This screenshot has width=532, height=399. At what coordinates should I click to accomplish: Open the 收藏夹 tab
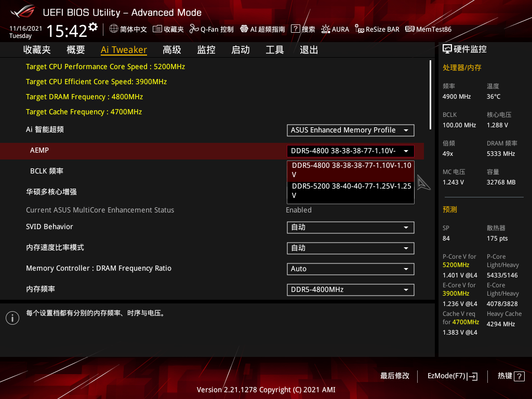(x=37, y=50)
